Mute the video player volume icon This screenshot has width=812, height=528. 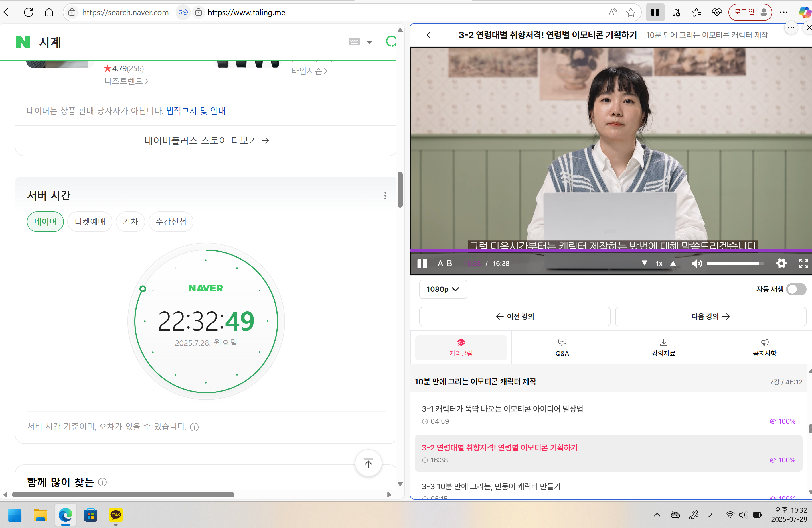697,264
